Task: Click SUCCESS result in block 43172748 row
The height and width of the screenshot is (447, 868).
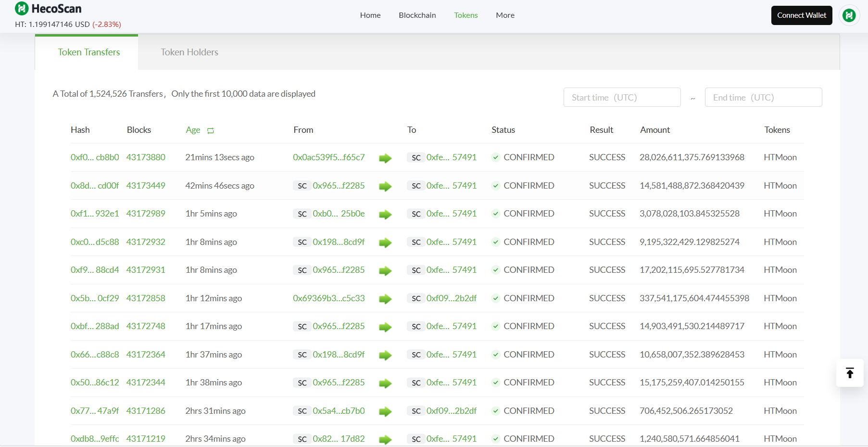Action: [x=607, y=326]
